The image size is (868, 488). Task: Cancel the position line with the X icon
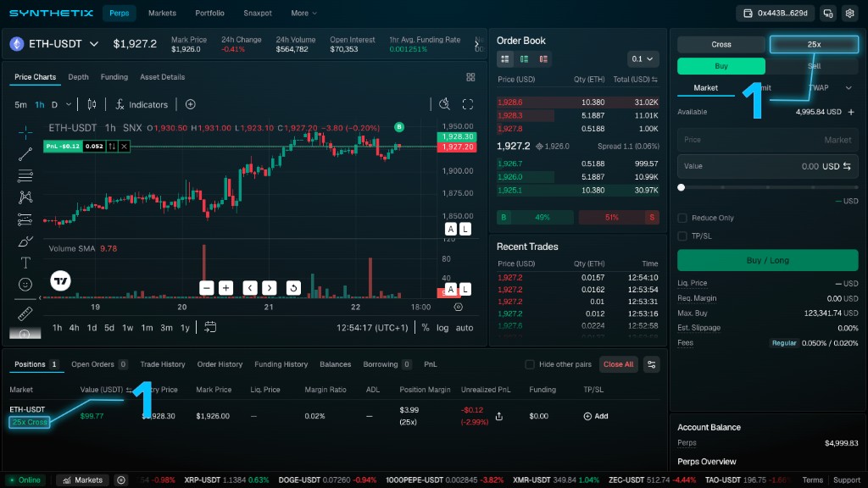point(124,146)
